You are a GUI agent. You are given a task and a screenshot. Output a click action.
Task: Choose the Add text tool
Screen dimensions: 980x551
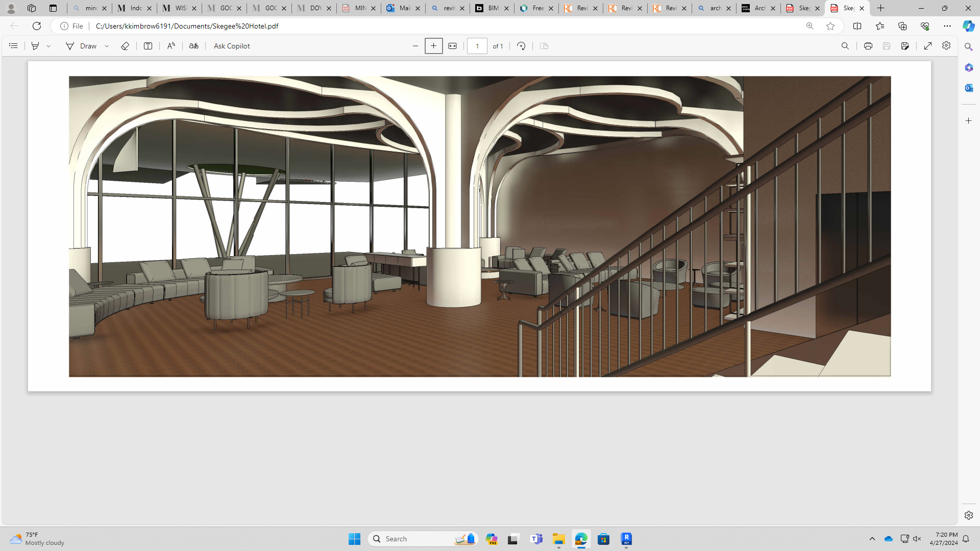point(148,46)
